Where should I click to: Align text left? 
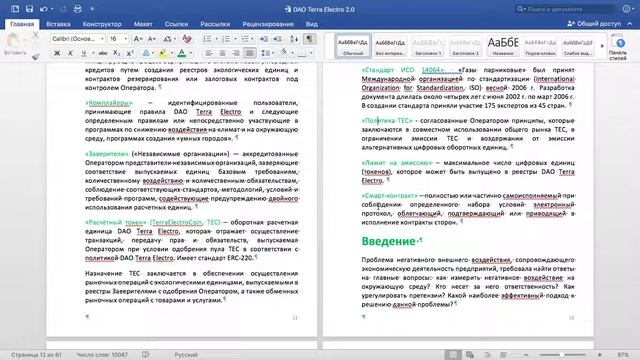pyautogui.click(x=209, y=53)
